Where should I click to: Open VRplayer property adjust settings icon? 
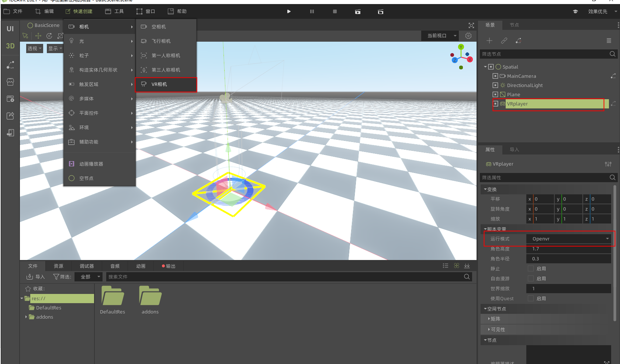(x=608, y=164)
